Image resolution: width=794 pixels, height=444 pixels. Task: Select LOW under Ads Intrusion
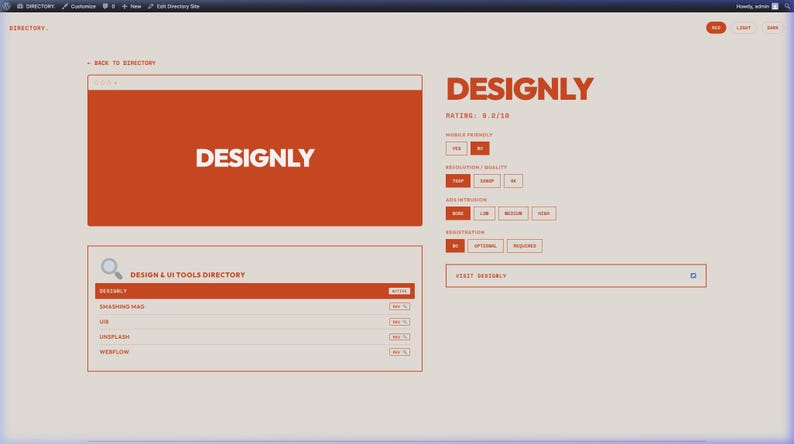point(484,213)
